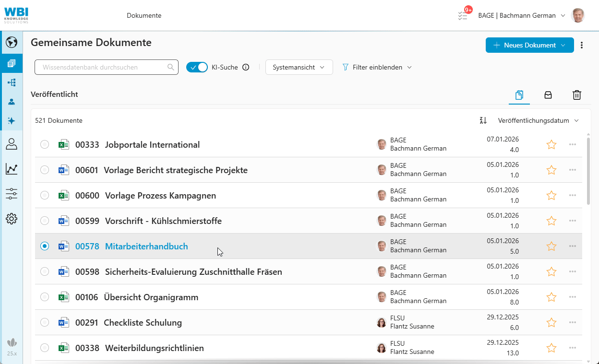Screen dimensions: 599x364
Task: Click the trash bin tab above document list
Action: coord(576,94)
